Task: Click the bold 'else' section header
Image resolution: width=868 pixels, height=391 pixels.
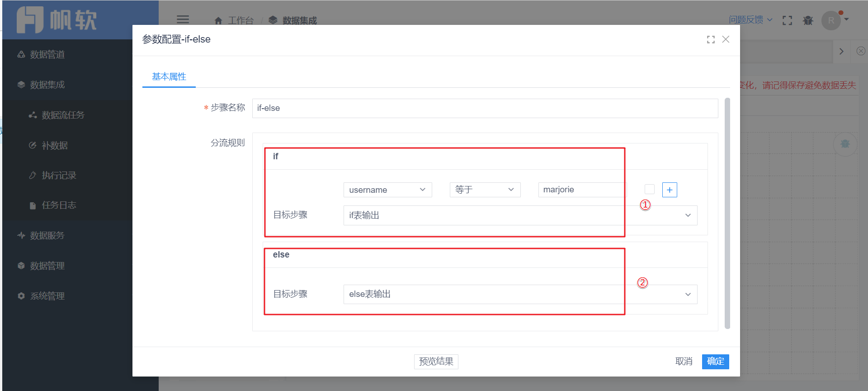Action: 281,254
